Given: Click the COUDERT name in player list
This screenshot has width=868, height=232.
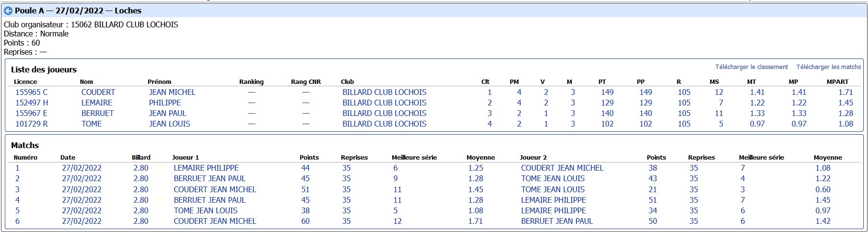Looking at the screenshot, I should pyautogui.click(x=98, y=92).
